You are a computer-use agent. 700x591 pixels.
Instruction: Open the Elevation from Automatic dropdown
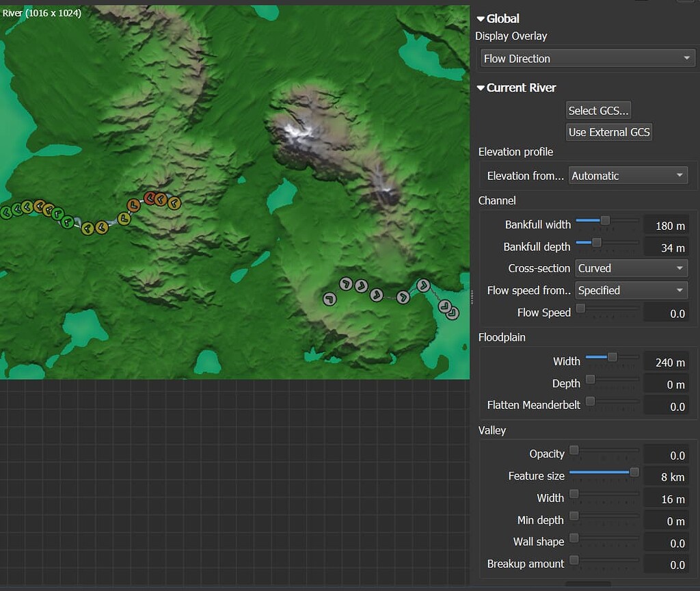click(628, 176)
